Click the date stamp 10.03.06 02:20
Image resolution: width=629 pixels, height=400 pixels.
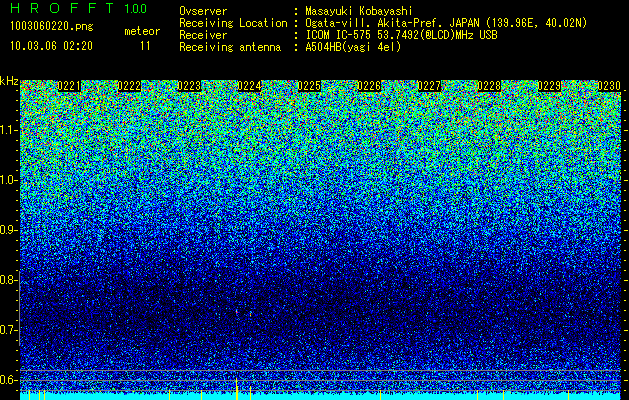point(51,46)
